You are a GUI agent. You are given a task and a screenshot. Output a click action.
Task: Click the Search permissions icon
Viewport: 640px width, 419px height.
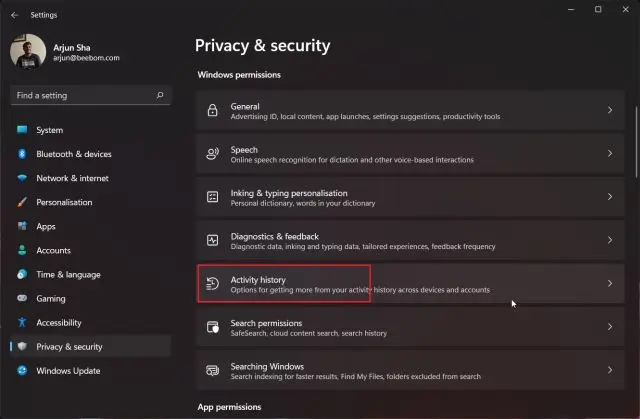212,327
